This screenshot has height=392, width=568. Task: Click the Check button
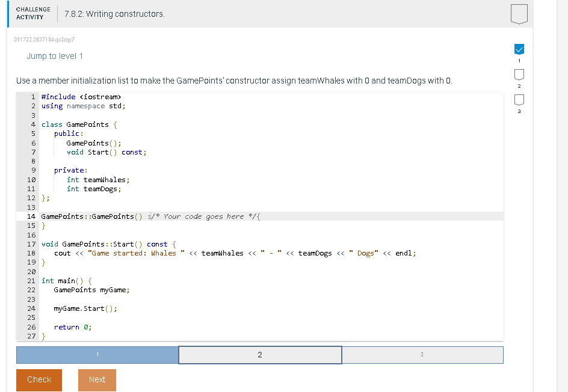39,379
